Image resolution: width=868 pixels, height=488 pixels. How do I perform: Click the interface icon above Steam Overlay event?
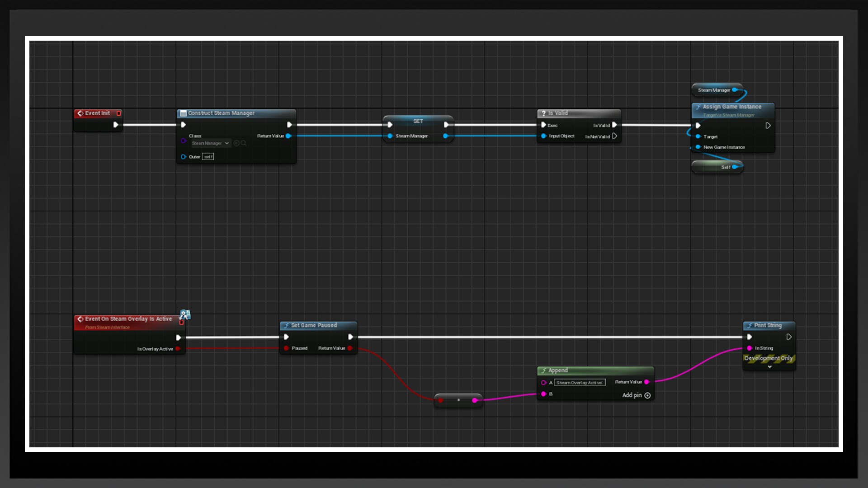click(x=185, y=314)
